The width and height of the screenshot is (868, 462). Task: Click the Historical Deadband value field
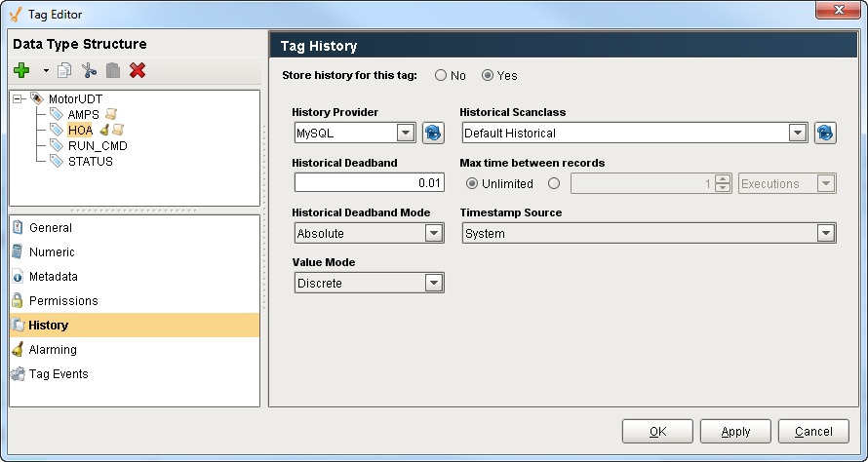(x=369, y=183)
